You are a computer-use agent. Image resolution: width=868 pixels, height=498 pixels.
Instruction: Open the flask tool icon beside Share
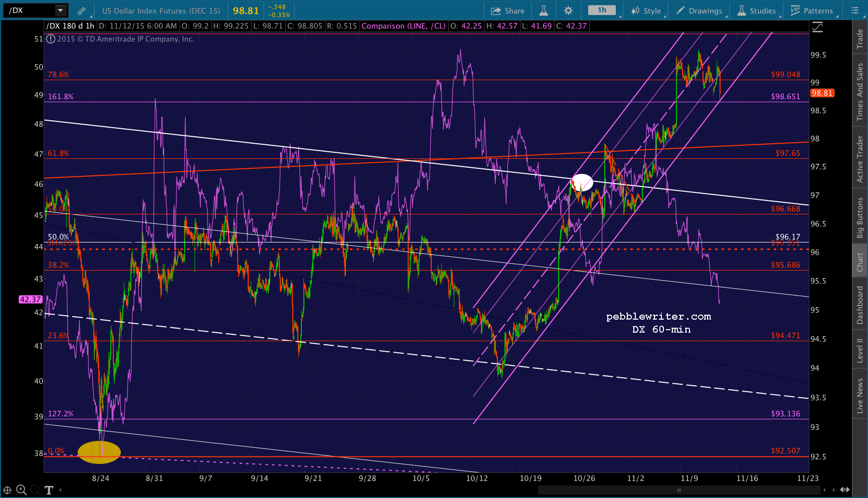pyautogui.click(x=544, y=11)
